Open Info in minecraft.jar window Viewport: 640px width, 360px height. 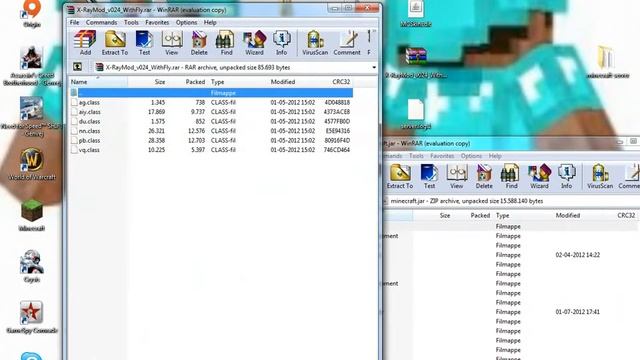pos(566,176)
